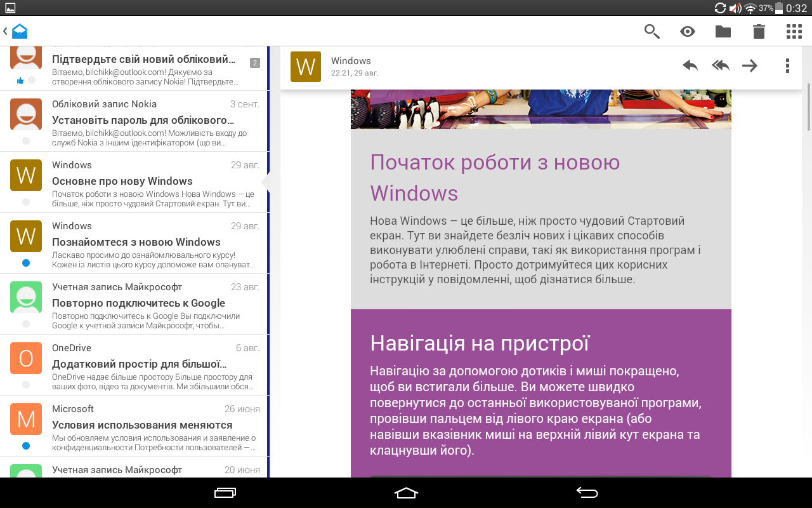Tap the blue mail app icon to go back
The height and width of the screenshot is (508, 812).
(x=20, y=31)
